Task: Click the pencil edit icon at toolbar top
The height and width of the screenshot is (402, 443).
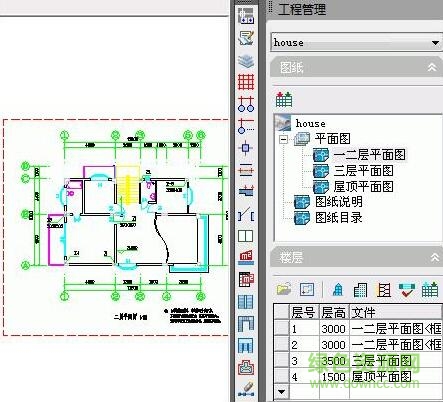Action: pos(246,38)
